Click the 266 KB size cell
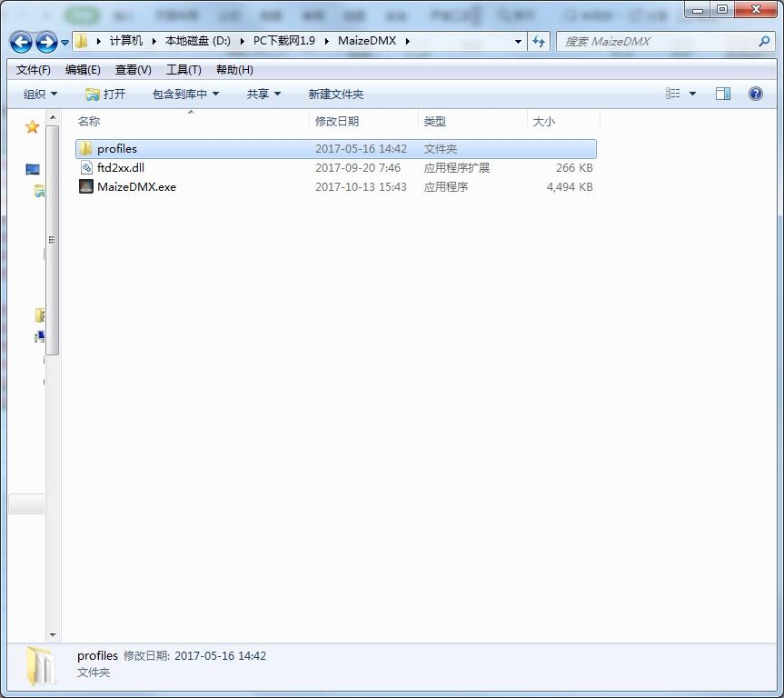 coord(574,167)
